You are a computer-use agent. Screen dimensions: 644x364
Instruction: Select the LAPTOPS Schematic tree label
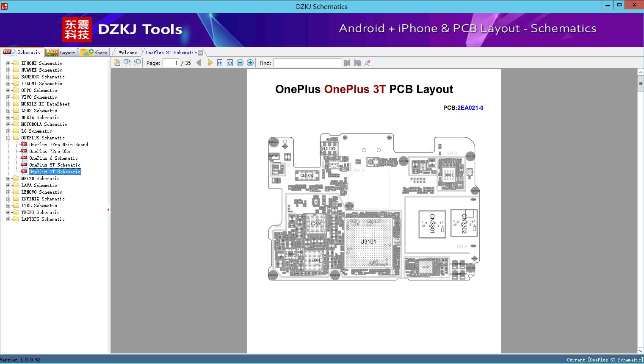tap(43, 219)
